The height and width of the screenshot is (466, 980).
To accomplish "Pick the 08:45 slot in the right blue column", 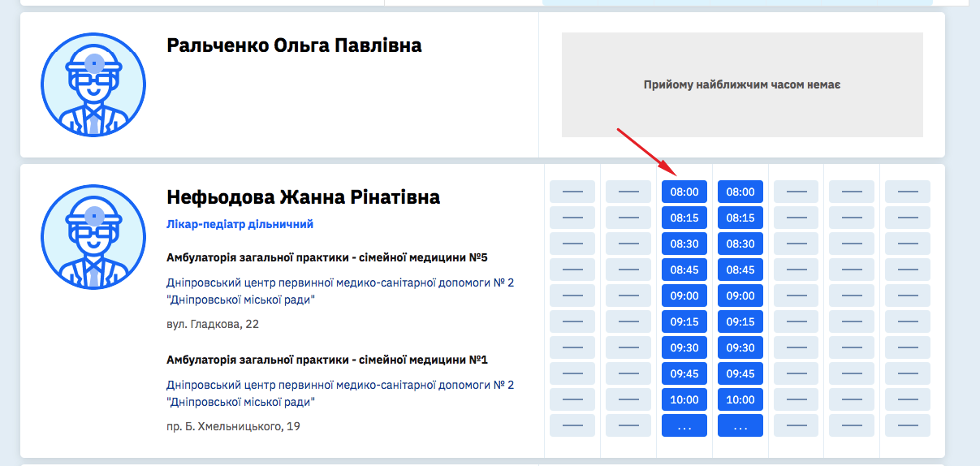I will 740,270.
